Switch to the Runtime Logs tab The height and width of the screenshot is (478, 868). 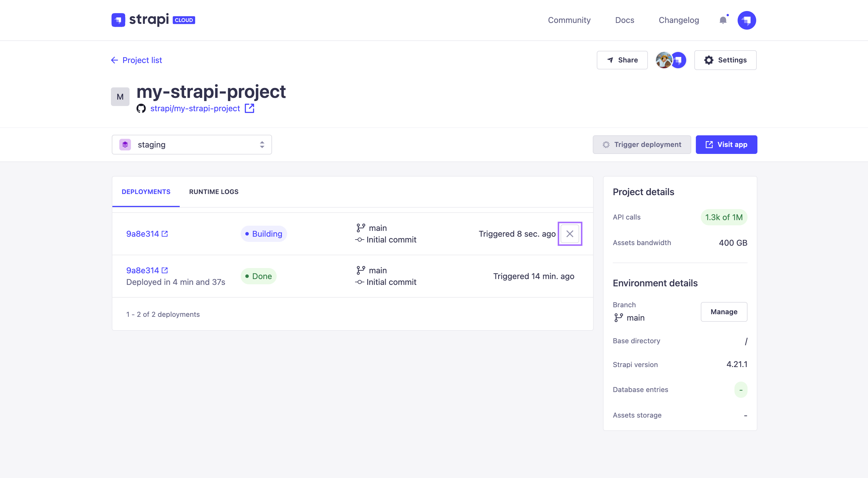click(214, 192)
